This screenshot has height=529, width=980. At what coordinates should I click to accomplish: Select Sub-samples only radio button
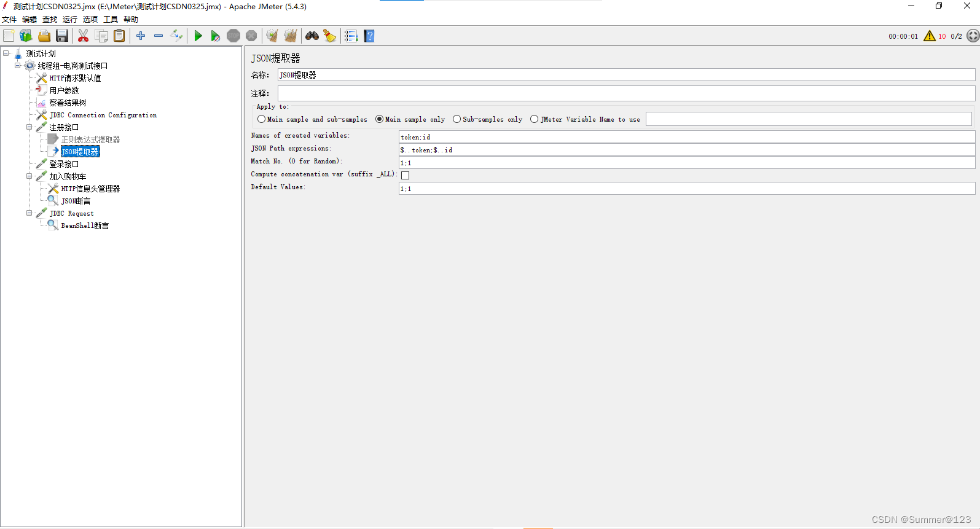pyautogui.click(x=457, y=119)
